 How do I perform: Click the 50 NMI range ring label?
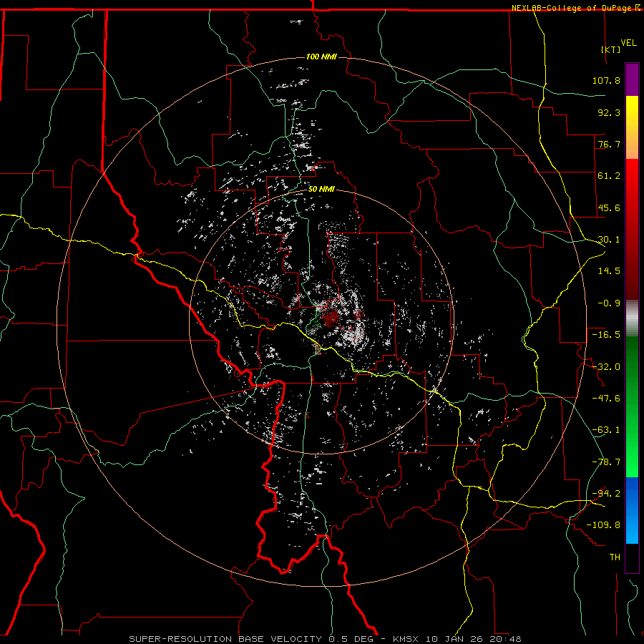click(x=321, y=189)
